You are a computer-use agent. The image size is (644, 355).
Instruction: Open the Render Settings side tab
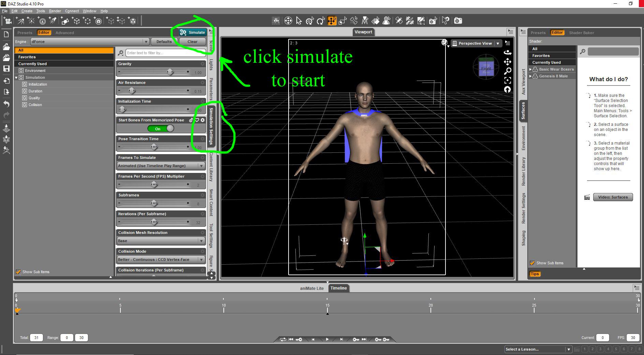point(524,208)
